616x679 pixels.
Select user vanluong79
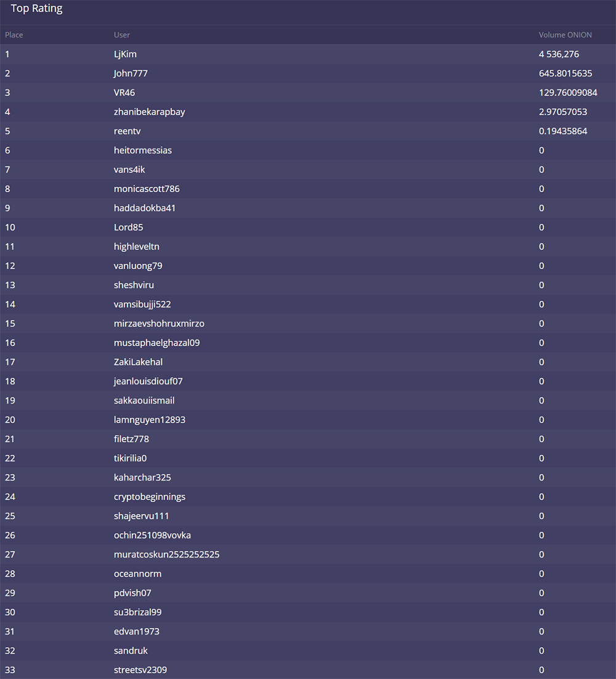[x=138, y=266]
